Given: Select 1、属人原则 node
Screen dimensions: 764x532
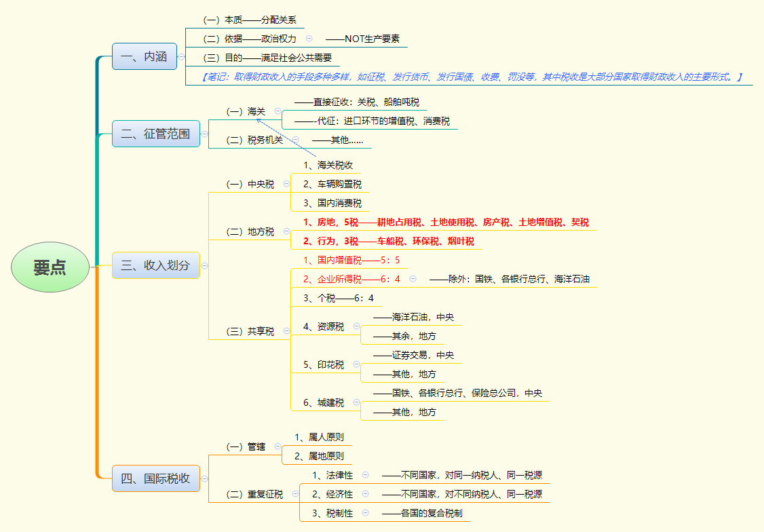Looking at the screenshot, I should [x=319, y=437].
